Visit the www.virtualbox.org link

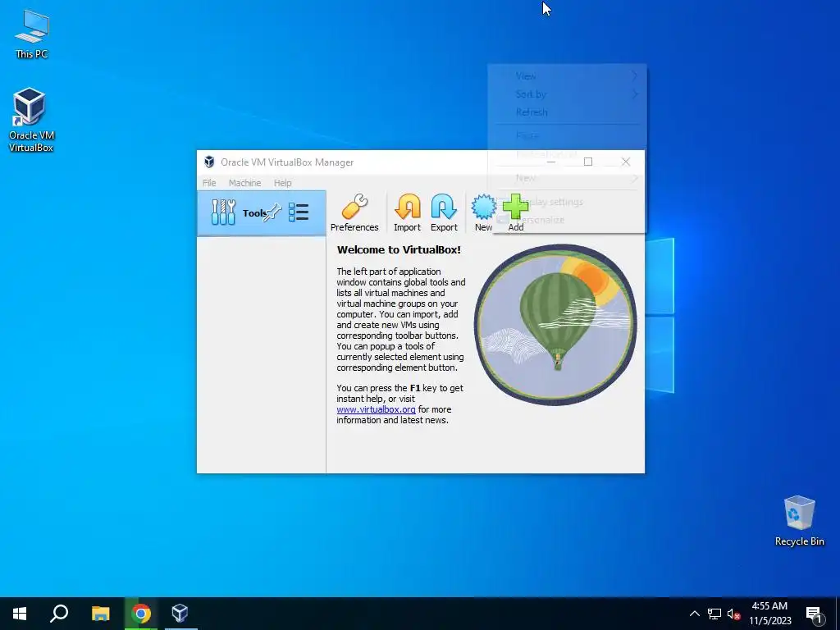[376, 409]
